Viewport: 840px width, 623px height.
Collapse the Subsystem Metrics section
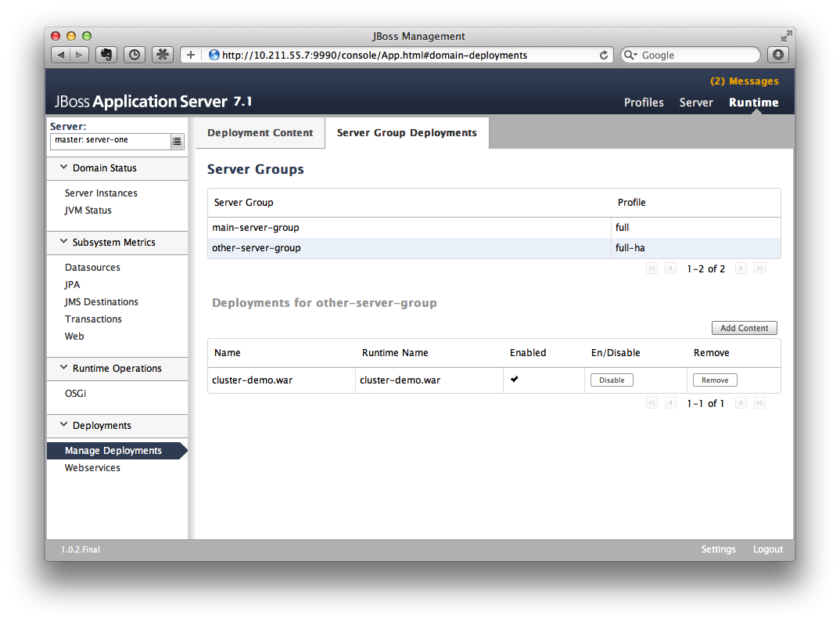pyautogui.click(x=64, y=243)
